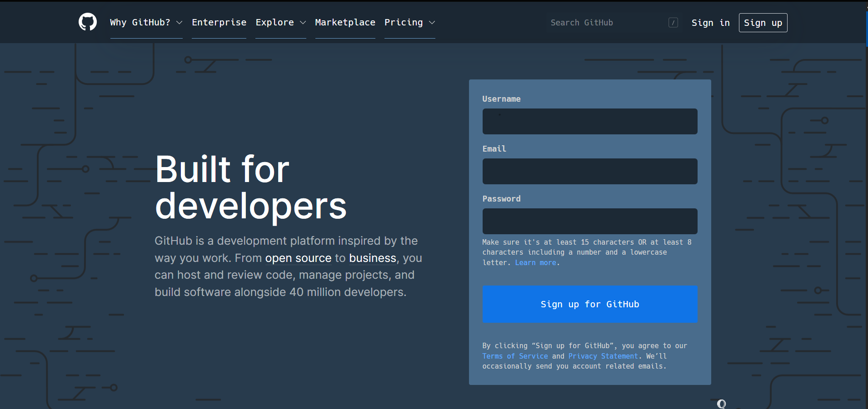
Task: Open Marketplace in the nav bar
Action: 345,23
